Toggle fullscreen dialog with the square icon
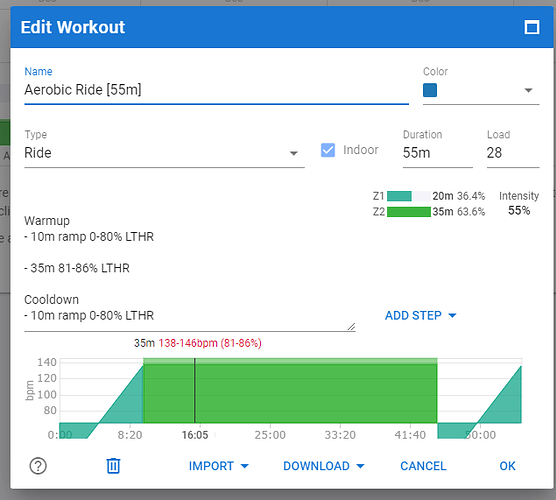 [532, 27]
